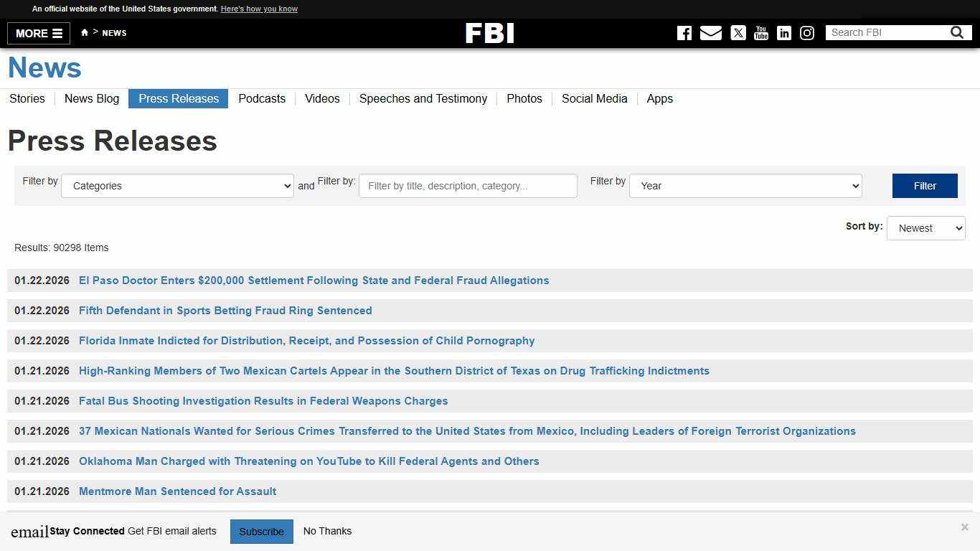
Task: Dismiss email banner with No Thanks
Action: click(327, 531)
